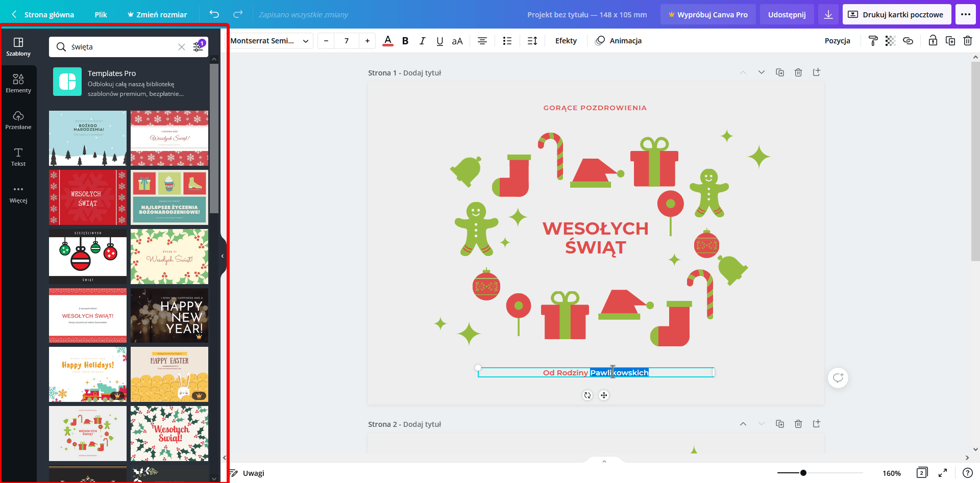Click the move handle under text box
The height and width of the screenshot is (483, 980).
click(604, 395)
